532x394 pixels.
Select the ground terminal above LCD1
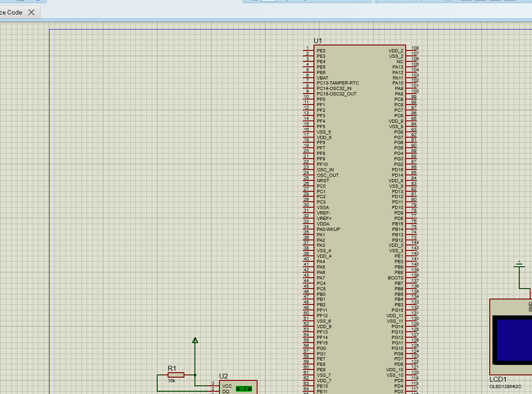click(x=519, y=264)
